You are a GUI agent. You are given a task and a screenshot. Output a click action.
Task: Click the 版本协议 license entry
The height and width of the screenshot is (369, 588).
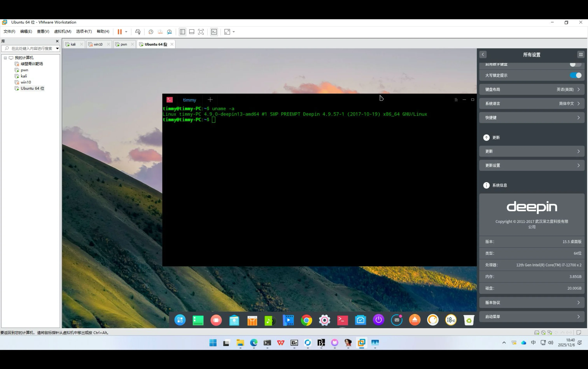(532, 303)
